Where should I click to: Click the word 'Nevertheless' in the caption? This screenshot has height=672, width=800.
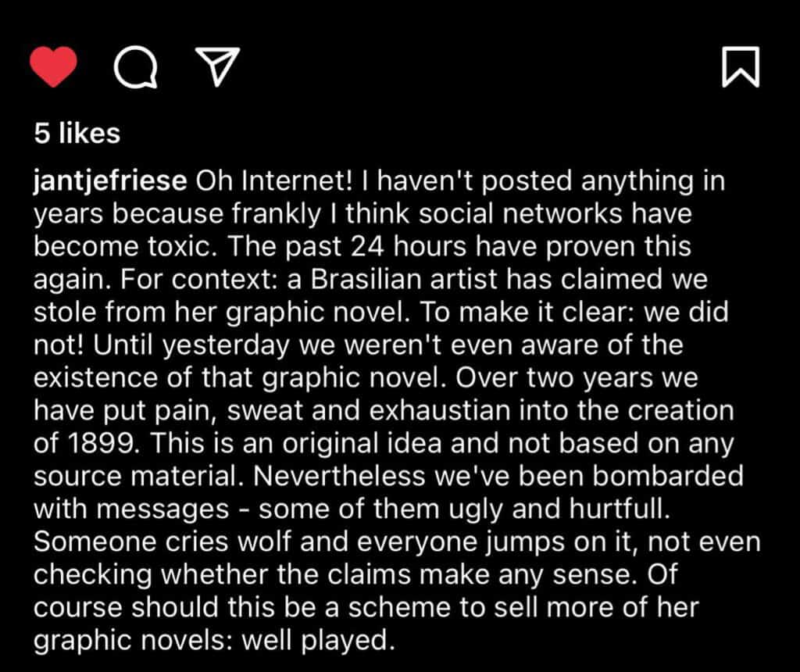(x=339, y=476)
